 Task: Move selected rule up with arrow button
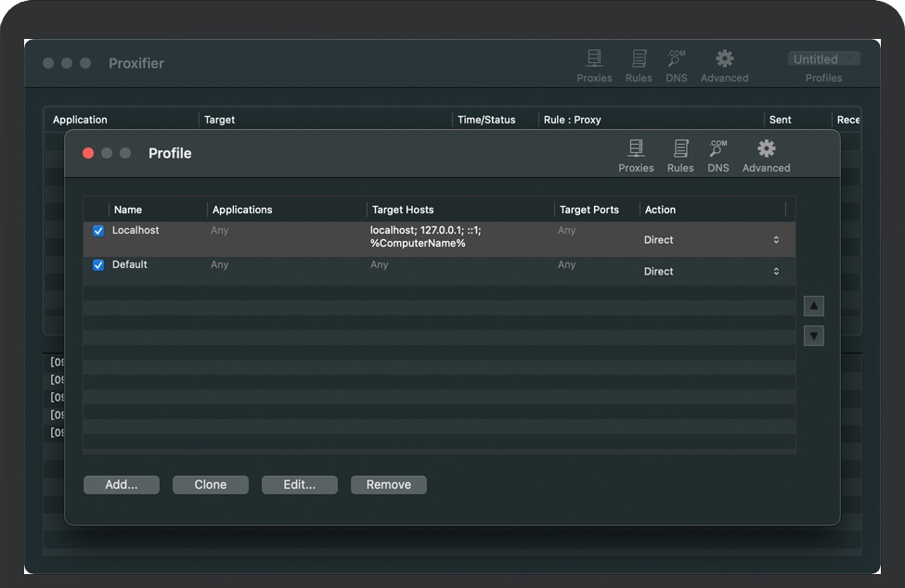point(814,306)
